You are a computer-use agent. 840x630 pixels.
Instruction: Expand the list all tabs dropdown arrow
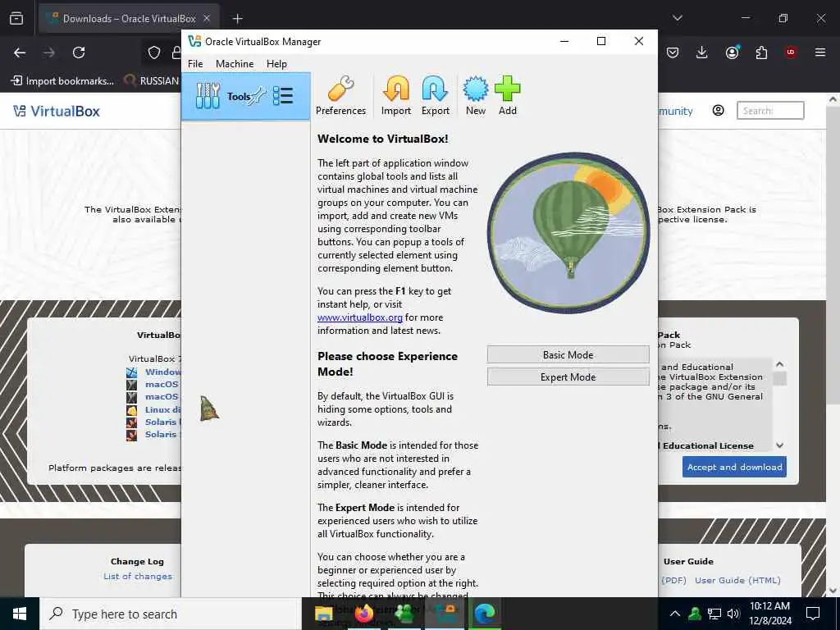pos(678,18)
